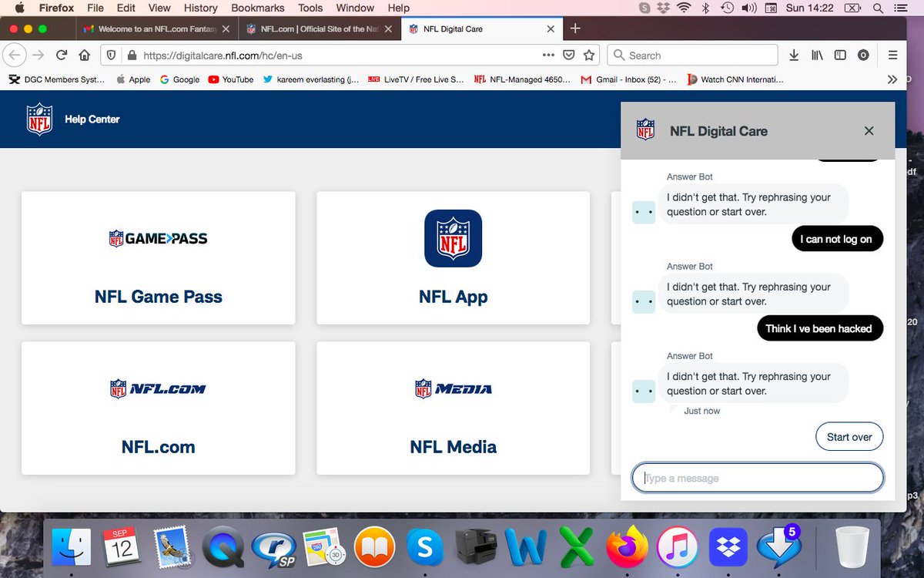This screenshot has width=924, height=578.
Task: Open DGC Members System bookmark
Action: (57, 79)
